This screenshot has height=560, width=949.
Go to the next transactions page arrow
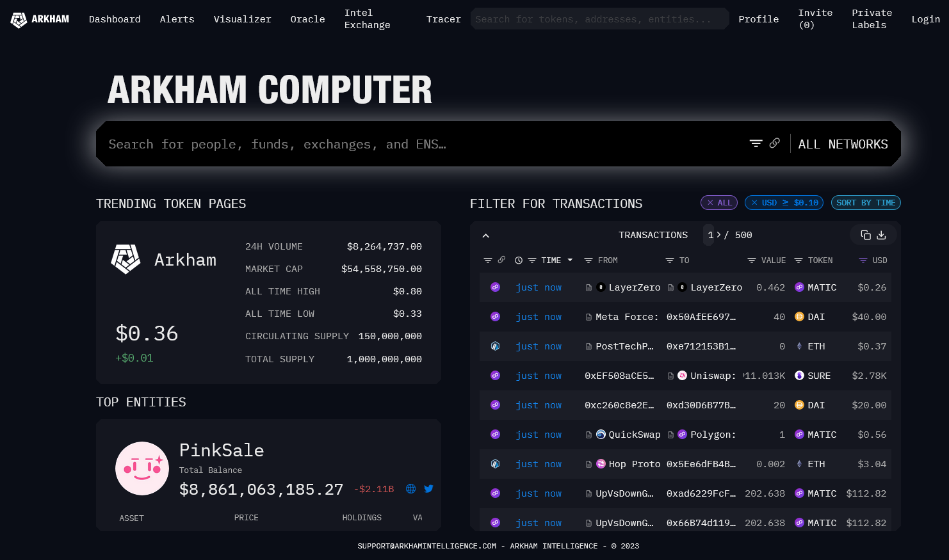(x=718, y=235)
